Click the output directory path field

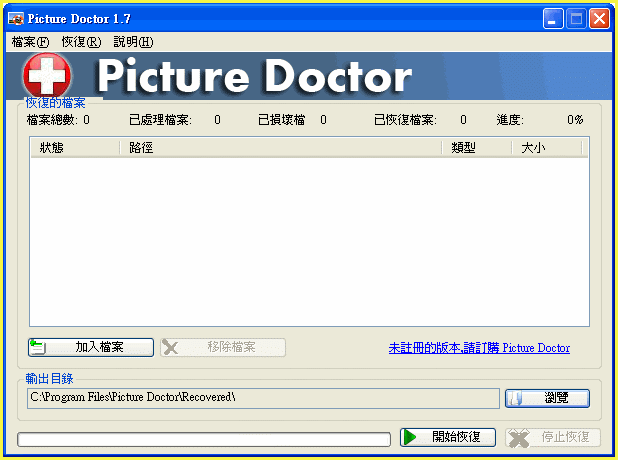tap(263, 398)
